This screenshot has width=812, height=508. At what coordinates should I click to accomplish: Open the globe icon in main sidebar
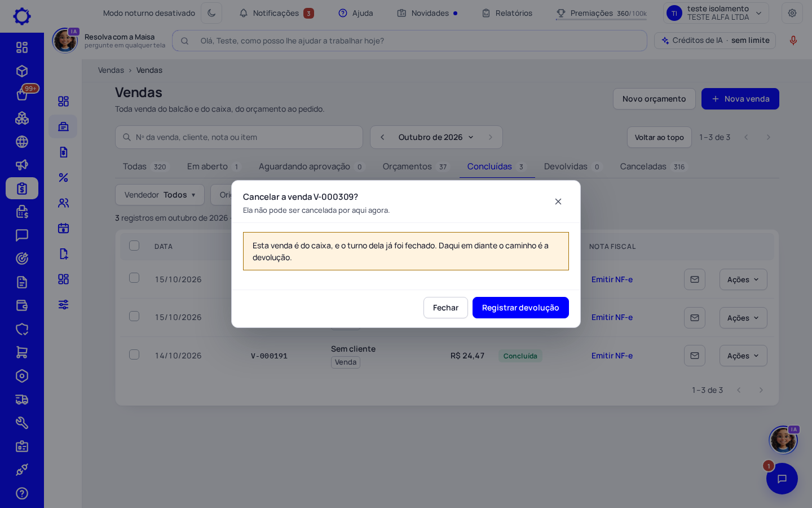22,142
